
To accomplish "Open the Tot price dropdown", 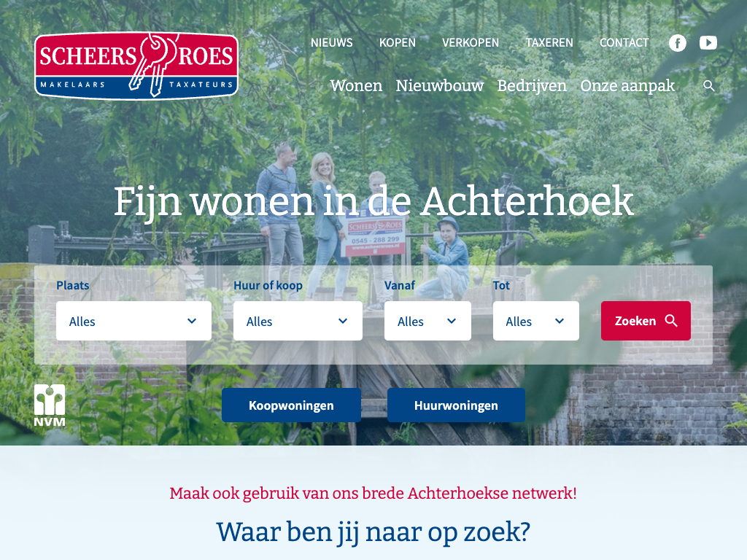I will click(536, 321).
